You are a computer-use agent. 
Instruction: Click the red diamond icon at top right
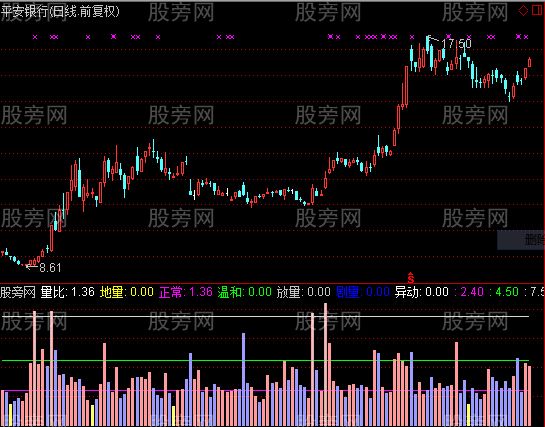tap(523, 10)
